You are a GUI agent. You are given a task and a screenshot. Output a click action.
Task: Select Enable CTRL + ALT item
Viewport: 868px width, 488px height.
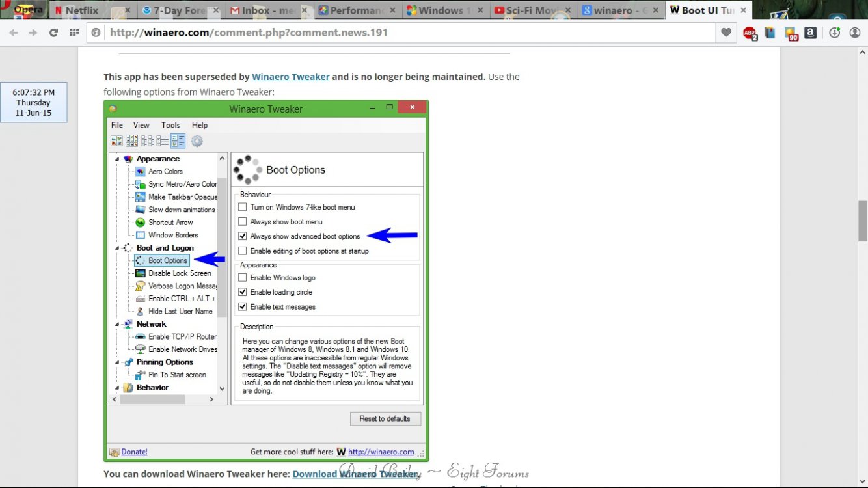tap(176, 299)
